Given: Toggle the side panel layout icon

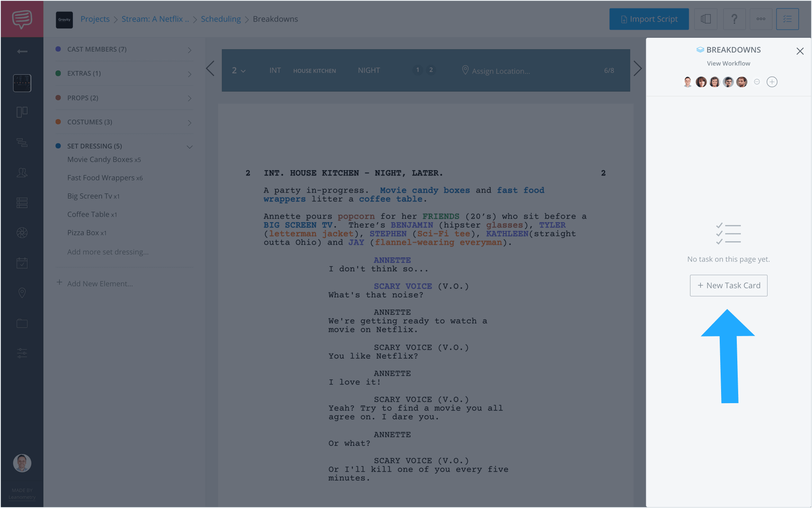Looking at the screenshot, I should point(706,19).
